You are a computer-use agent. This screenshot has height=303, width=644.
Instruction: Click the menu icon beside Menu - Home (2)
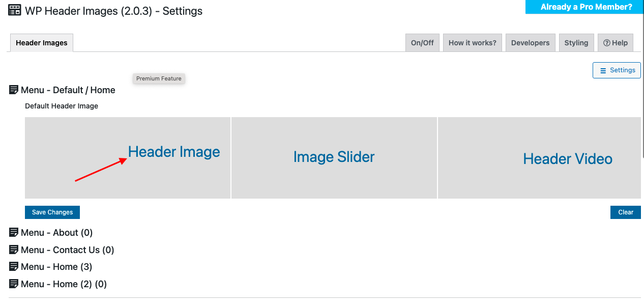coord(13,284)
